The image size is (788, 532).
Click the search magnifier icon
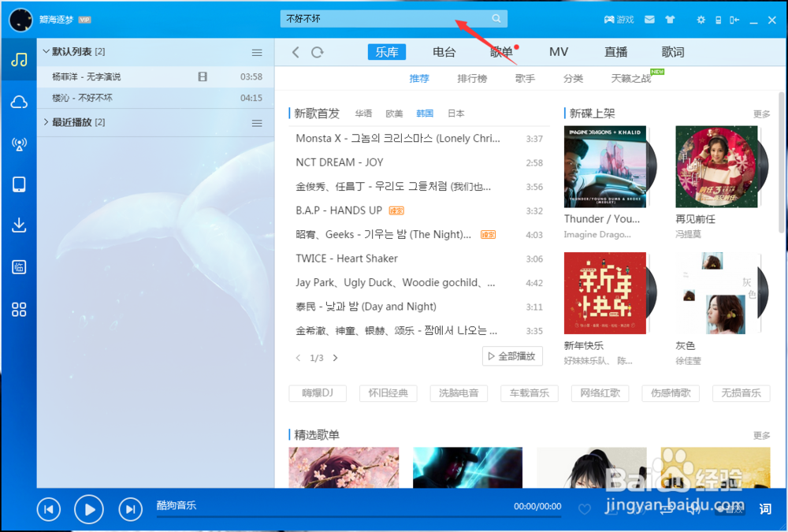pos(496,19)
